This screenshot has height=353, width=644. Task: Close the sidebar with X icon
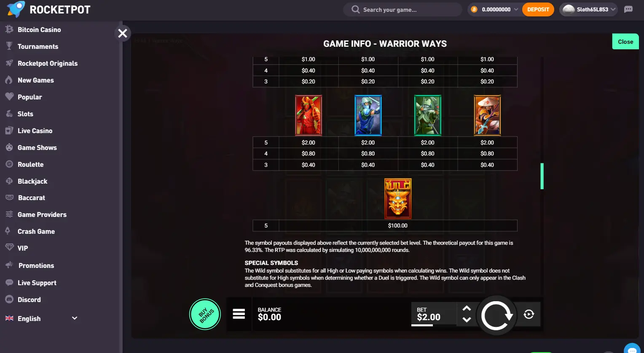(123, 33)
